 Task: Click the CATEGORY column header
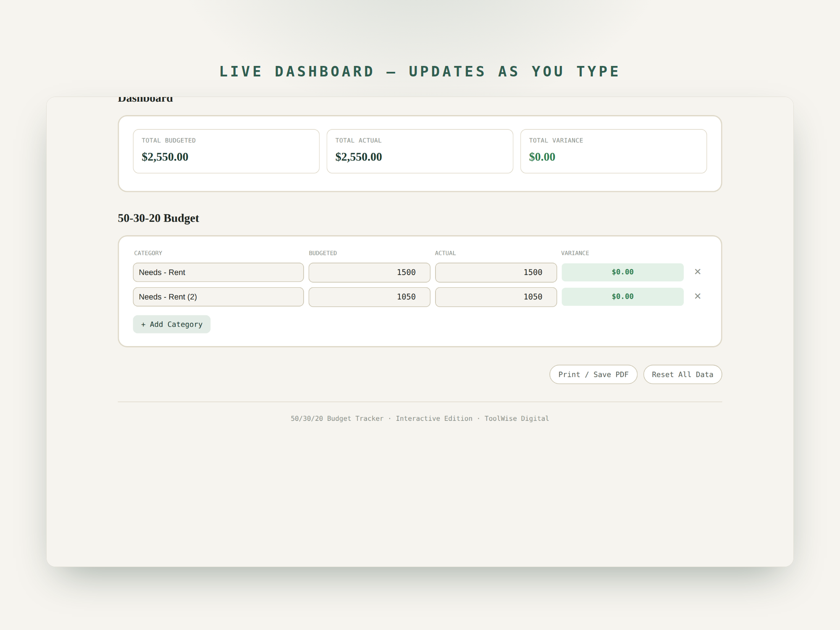tap(148, 253)
